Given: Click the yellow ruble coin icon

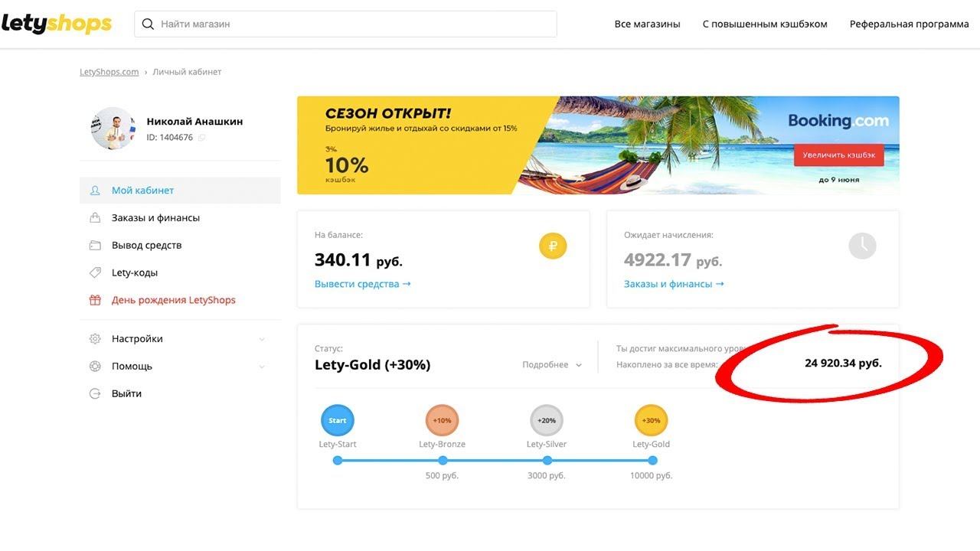Looking at the screenshot, I should pyautogui.click(x=553, y=246).
